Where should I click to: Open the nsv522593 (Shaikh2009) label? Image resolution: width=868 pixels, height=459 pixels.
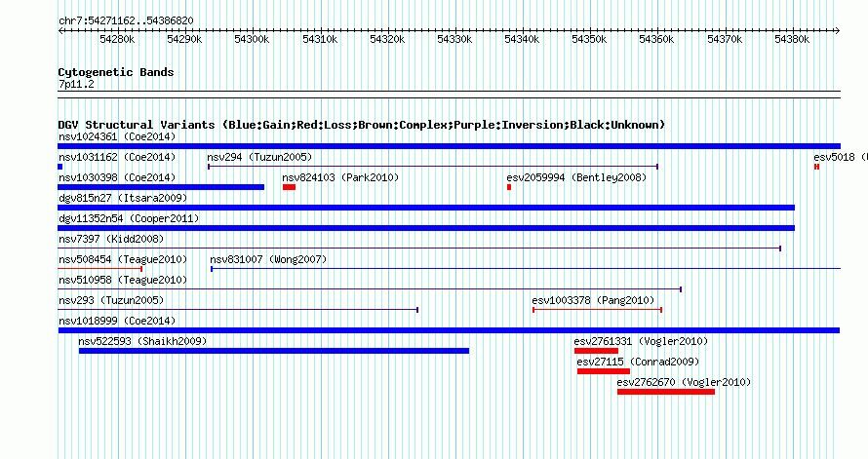[142, 341]
